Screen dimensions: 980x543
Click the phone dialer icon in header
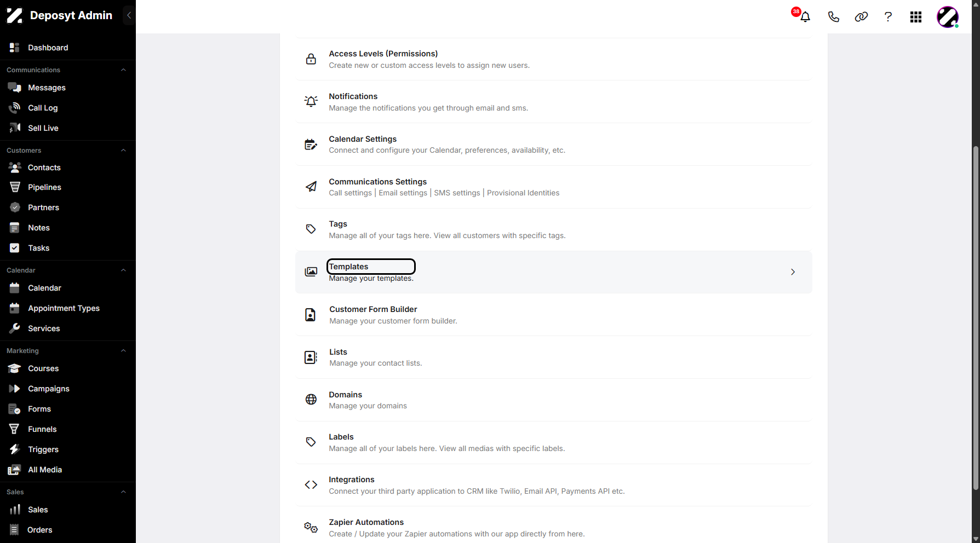click(x=833, y=17)
